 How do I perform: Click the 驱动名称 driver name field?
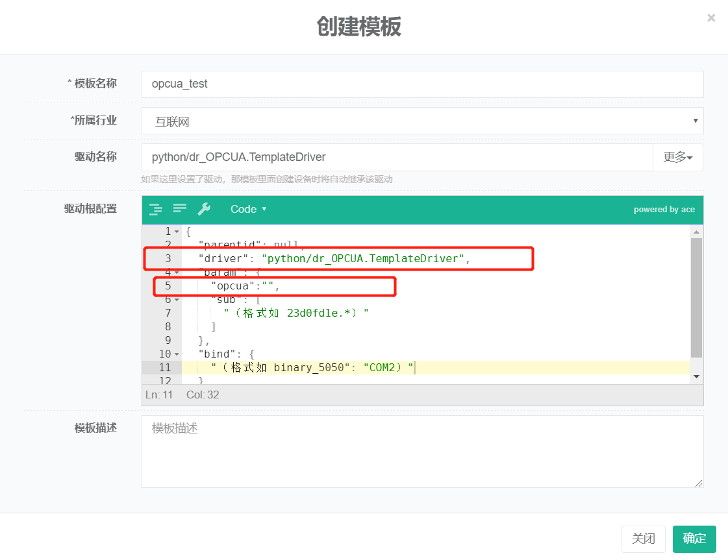(x=397, y=157)
